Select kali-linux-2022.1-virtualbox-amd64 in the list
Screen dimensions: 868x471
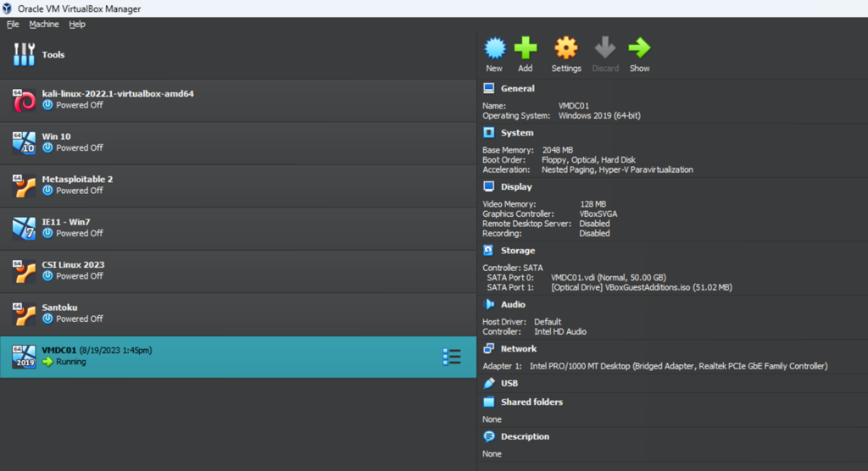(238, 100)
